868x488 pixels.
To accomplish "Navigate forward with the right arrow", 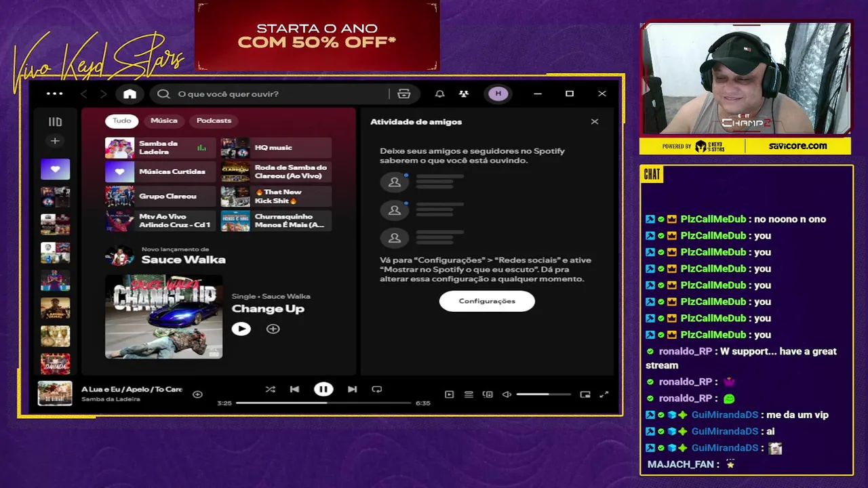I will pos(103,94).
